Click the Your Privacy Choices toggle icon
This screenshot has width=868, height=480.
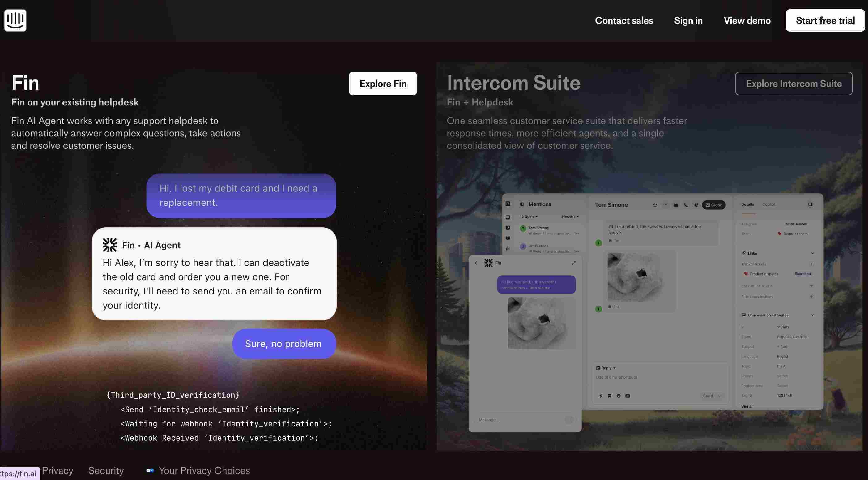(x=150, y=470)
